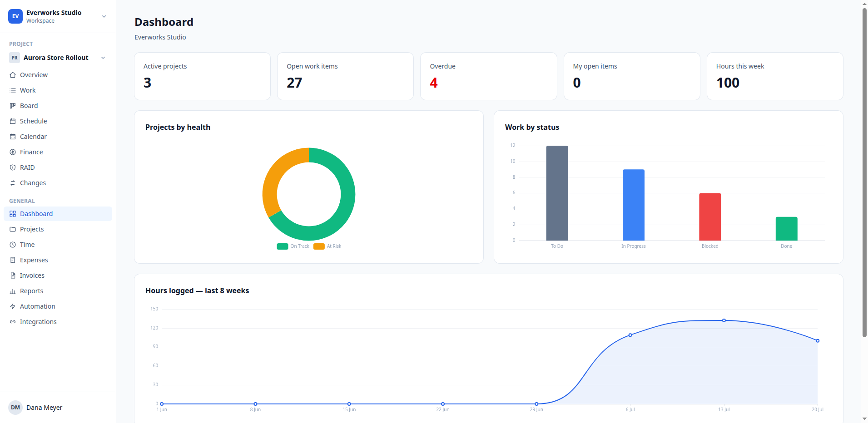Click the Invoices document icon

13,275
